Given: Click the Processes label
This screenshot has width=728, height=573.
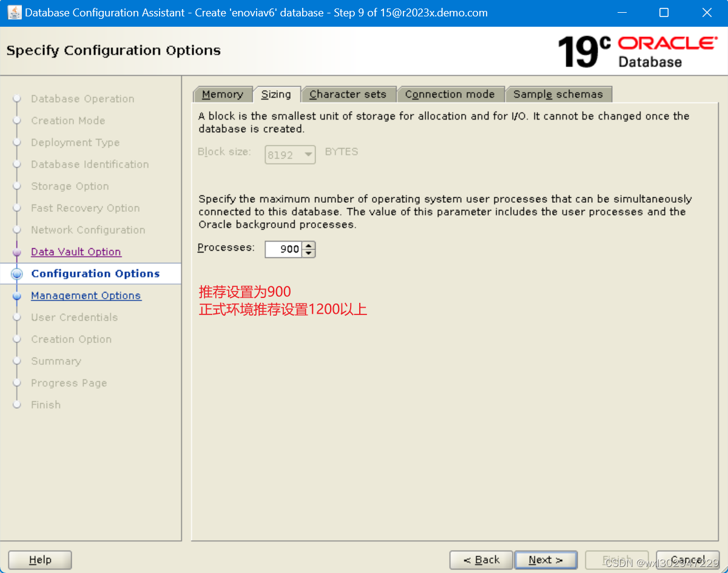Looking at the screenshot, I should [226, 248].
